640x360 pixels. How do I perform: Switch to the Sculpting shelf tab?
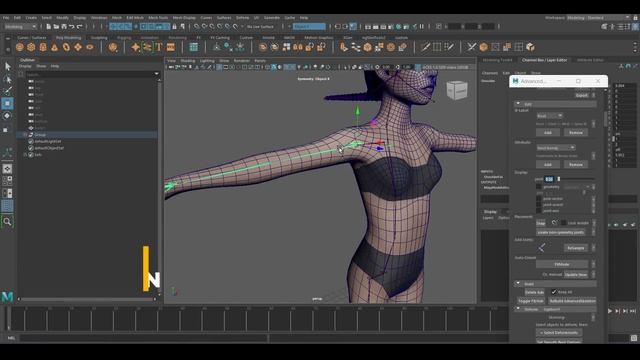pos(99,38)
